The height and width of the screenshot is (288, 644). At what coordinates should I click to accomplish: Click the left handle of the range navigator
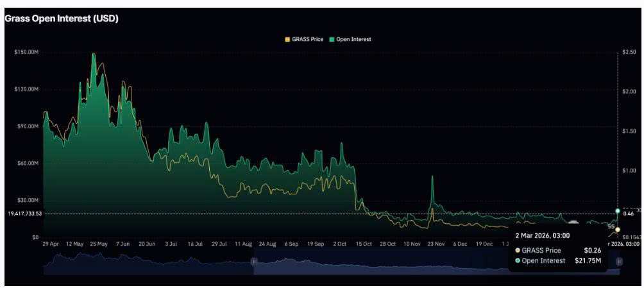tap(254, 261)
